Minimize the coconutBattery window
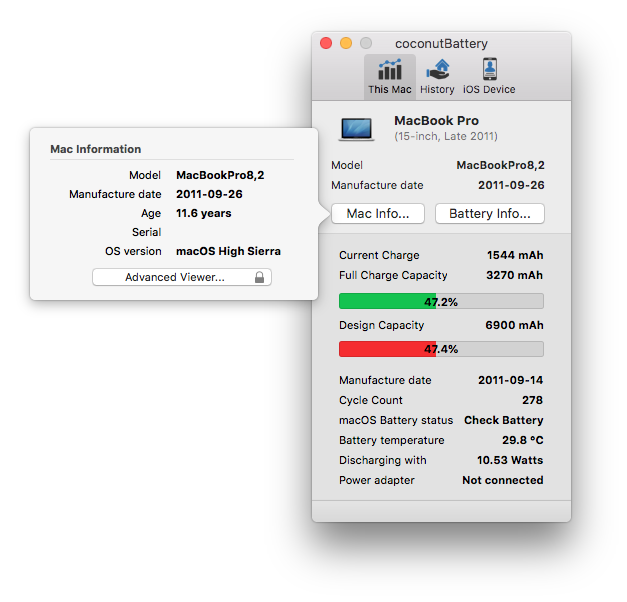Image resolution: width=627 pixels, height=602 pixels. [x=346, y=43]
